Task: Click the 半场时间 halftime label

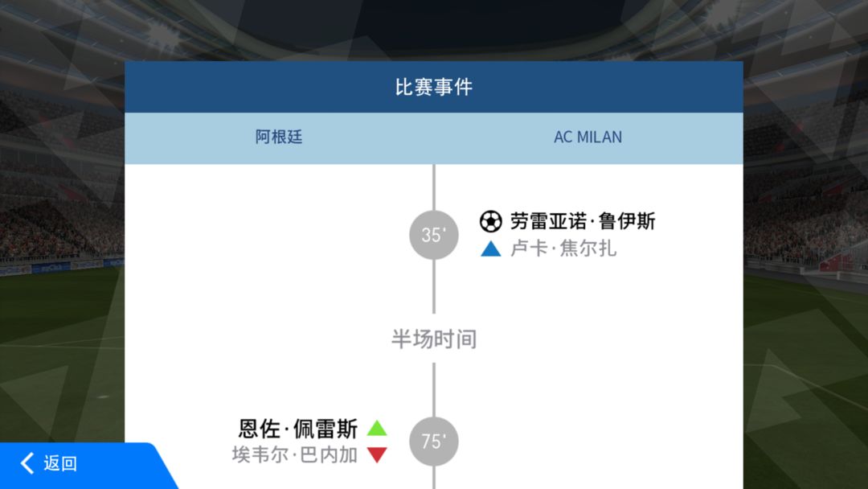Action: [433, 339]
